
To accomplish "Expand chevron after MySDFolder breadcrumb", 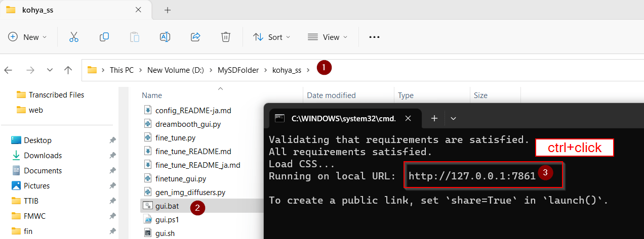I will coord(265,70).
